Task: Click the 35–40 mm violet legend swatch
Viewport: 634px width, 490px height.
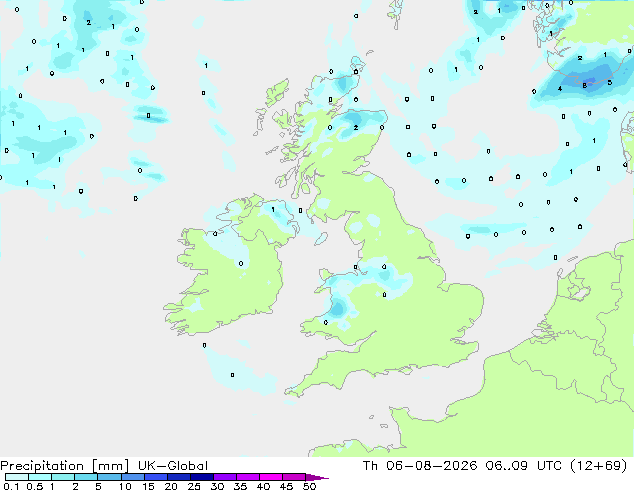Action: (x=248, y=477)
